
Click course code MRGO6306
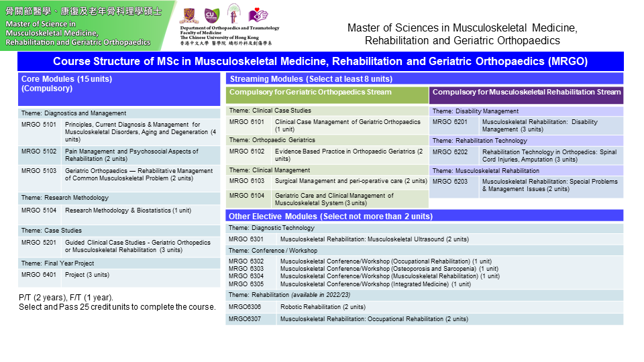[245, 307]
